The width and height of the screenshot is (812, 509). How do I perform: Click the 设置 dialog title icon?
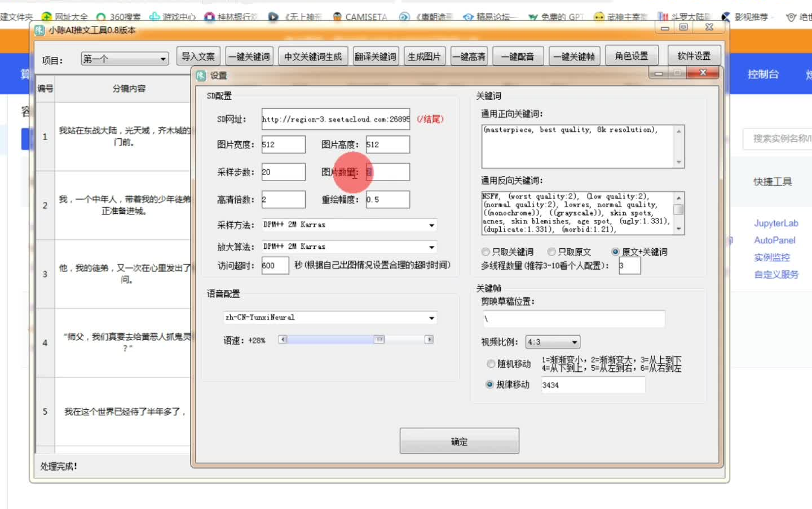tap(201, 76)
